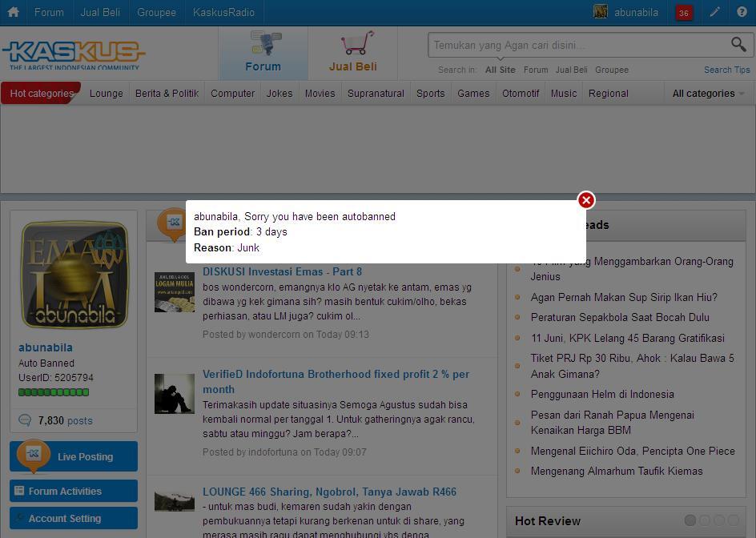Image resolution: width=756 pixels, height=538 pixels.
Task: Open the Movies category
Action: point(320,94)
